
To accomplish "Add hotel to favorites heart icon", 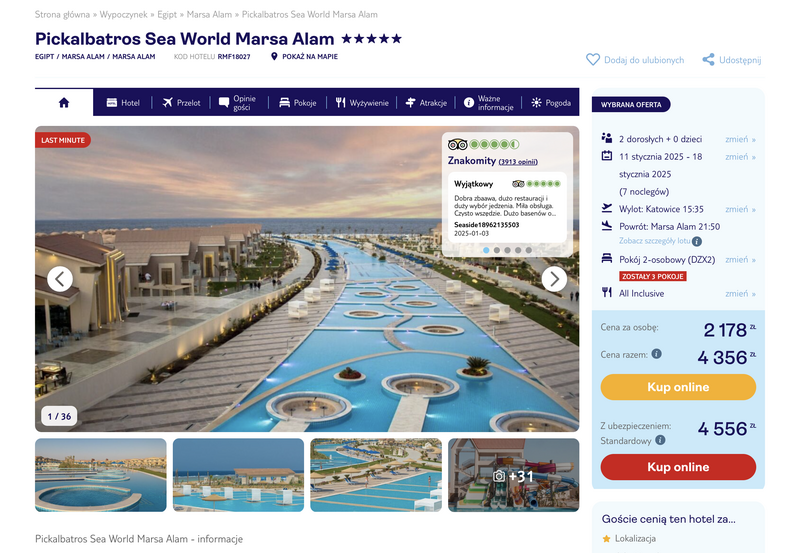I will (x=593, y=60).
